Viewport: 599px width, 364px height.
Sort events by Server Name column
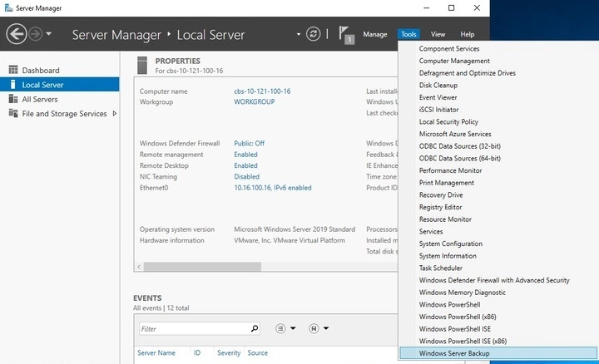tap(156, 353)
